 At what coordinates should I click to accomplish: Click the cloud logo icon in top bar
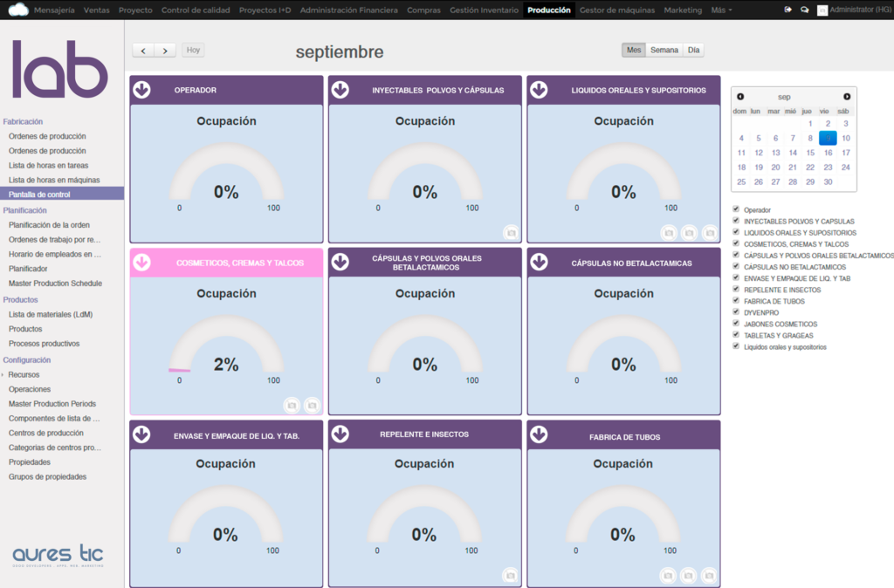[x=18, y=10]
